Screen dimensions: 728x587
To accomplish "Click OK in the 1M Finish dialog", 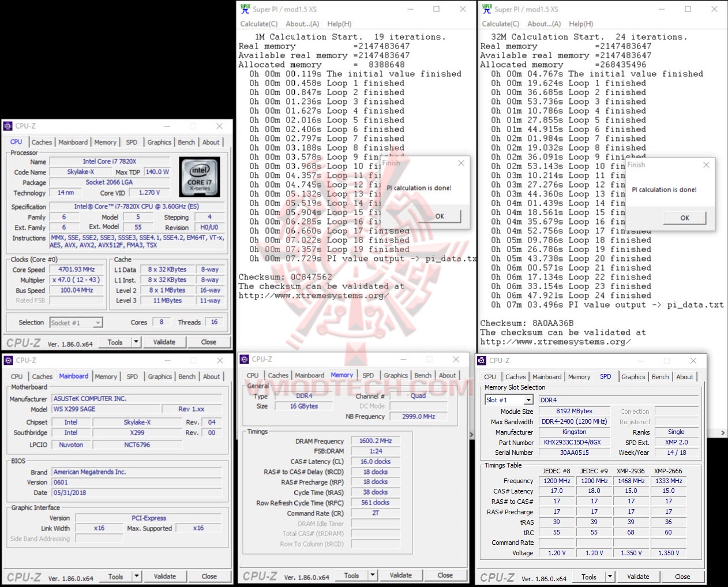I will (x=440, y=216).
